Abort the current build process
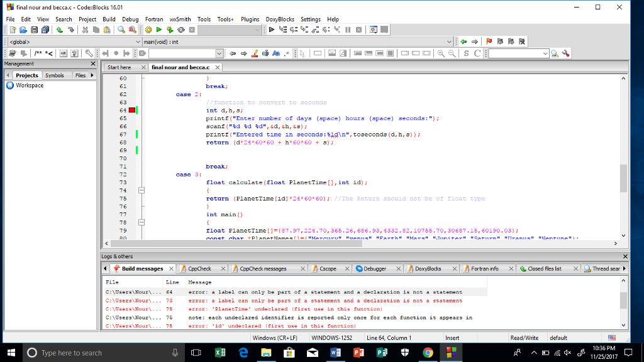 (191, 29)
